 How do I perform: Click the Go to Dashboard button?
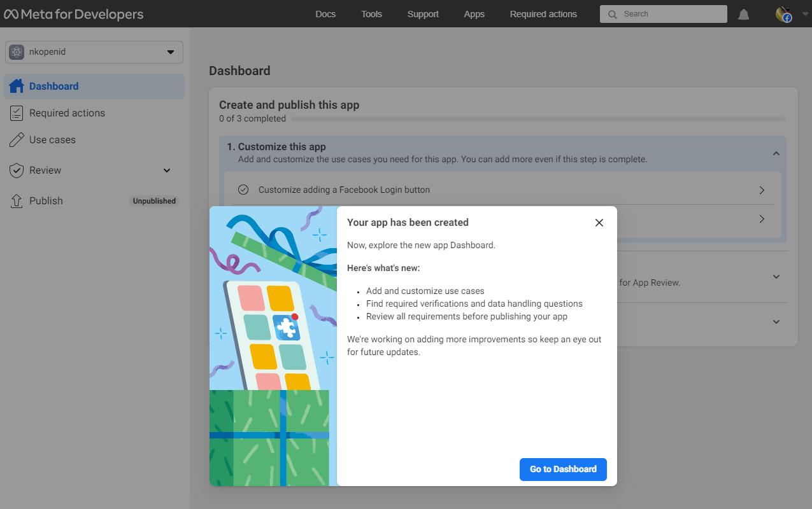563,470
